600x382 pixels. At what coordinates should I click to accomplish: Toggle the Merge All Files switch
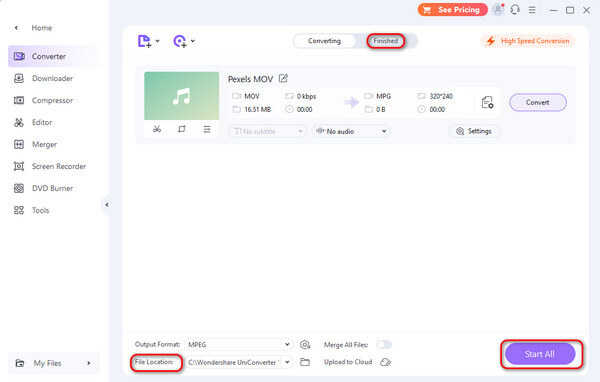(384, 344)
